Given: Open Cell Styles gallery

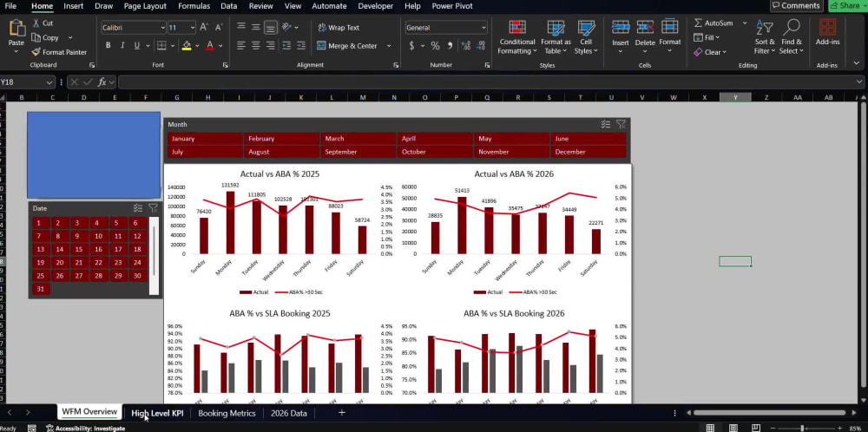Looking at the screenshot, I should 586,37.
